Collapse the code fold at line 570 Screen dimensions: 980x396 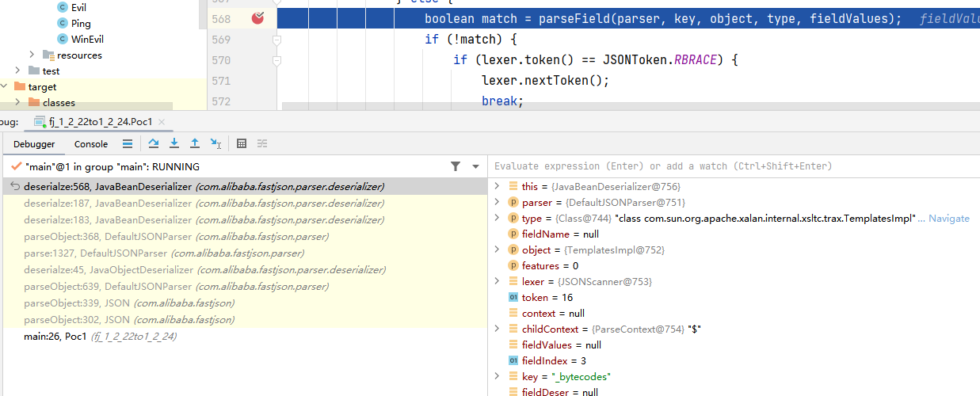click(276, 60)
